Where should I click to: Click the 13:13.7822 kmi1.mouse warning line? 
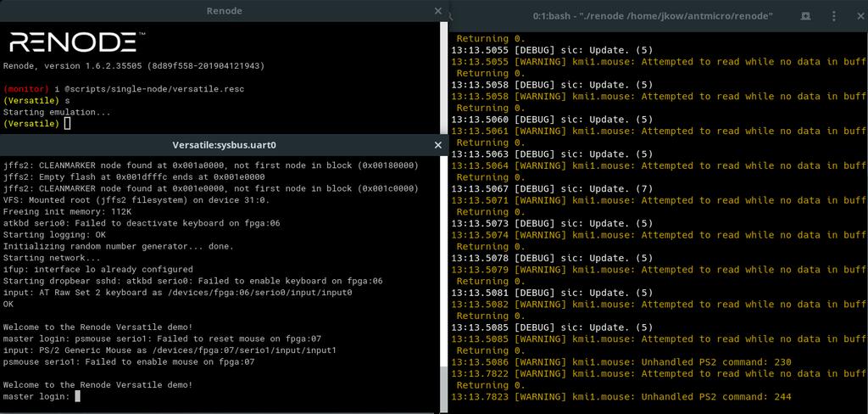pyautogui.click(x=659, y=373)
